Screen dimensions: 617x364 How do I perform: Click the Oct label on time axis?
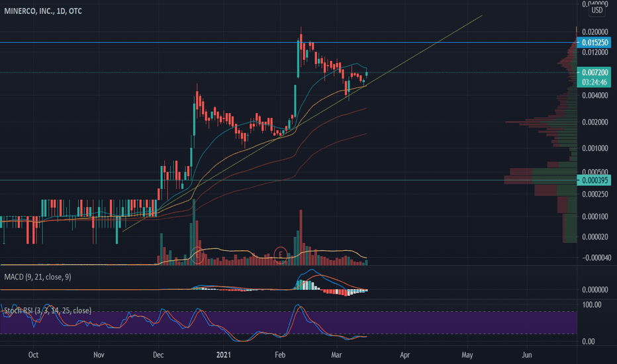point(34,355)
